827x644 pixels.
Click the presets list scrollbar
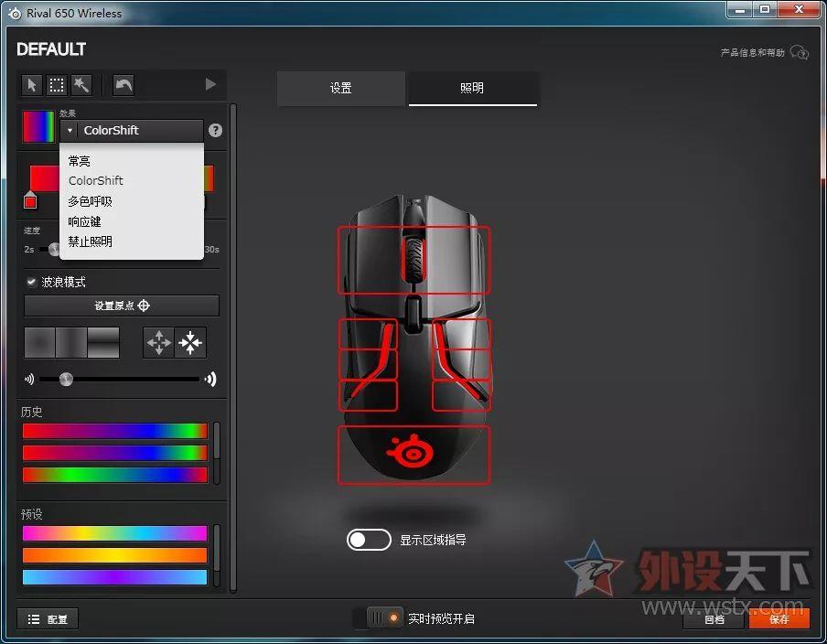216,555
